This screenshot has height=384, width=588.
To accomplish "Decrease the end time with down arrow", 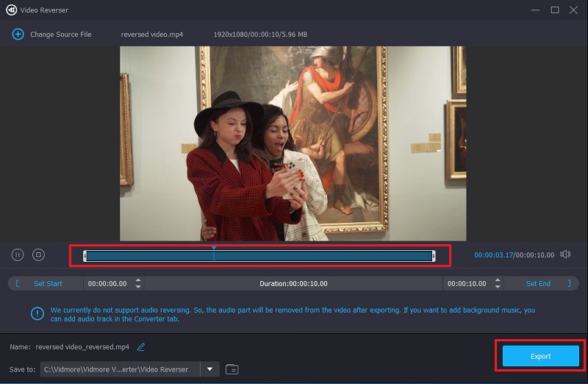I will tap(498, 287).
